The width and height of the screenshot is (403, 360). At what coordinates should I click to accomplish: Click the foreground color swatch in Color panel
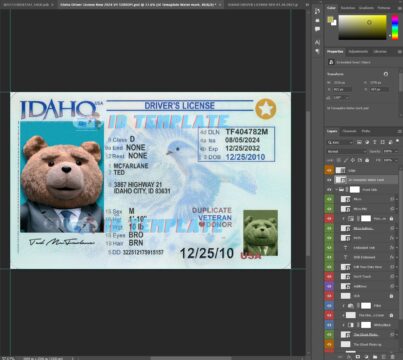point(330,20)
